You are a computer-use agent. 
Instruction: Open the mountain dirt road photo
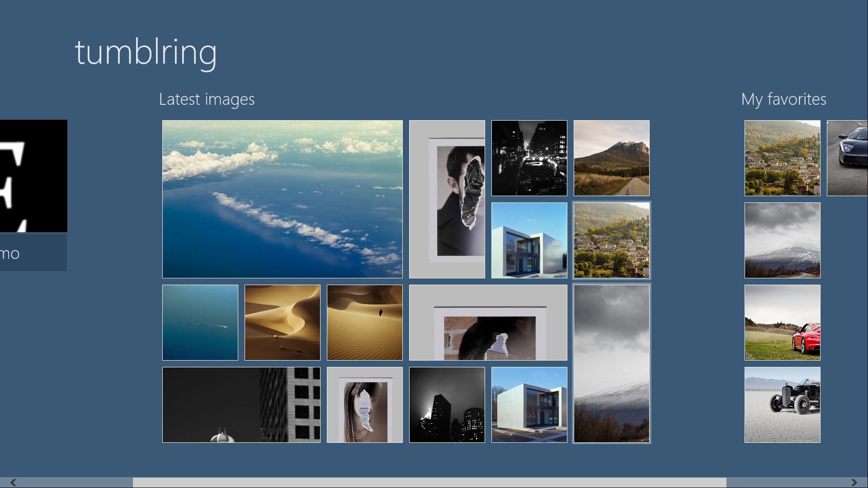pyautogui.click(x=611, y=158)
